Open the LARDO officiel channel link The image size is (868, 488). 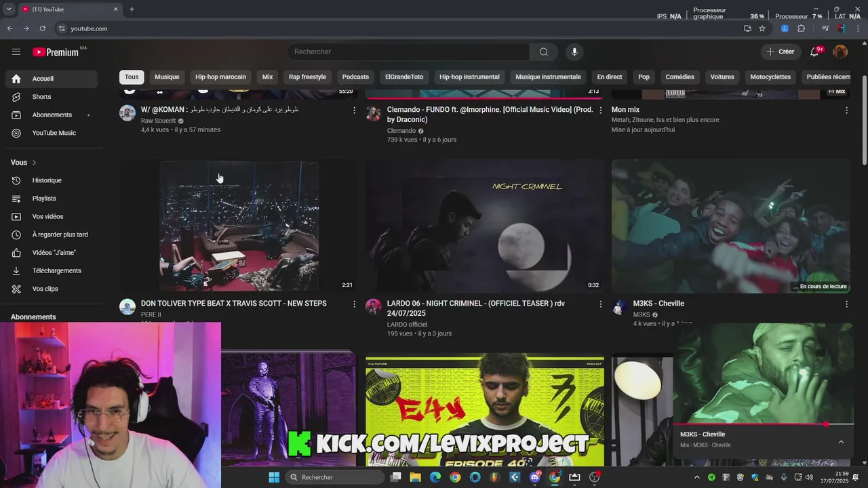407,325
